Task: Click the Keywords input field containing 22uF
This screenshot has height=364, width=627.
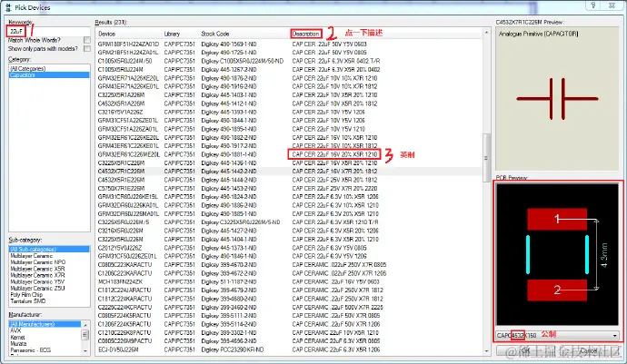Action: click(x=48, y=31)
